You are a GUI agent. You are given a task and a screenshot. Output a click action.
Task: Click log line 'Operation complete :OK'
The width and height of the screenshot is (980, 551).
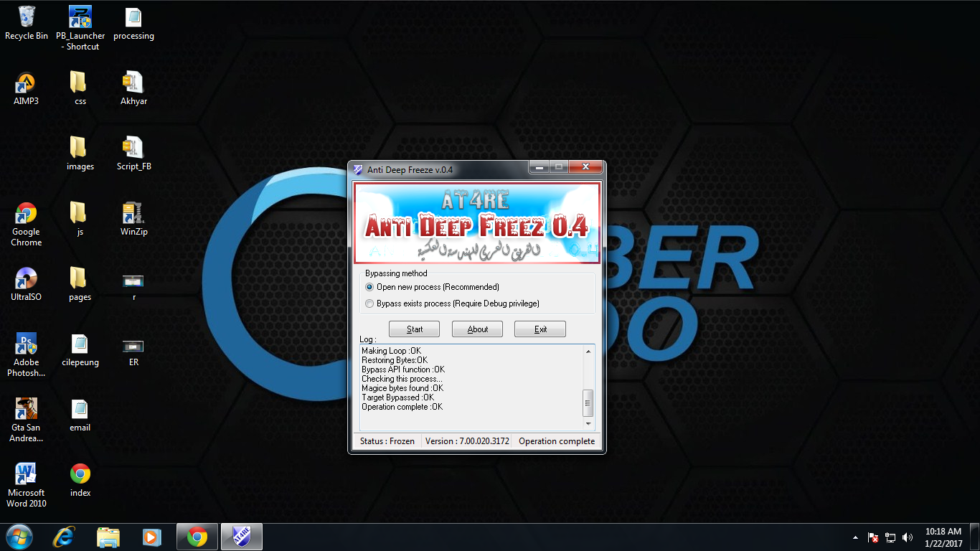pyautogui.click(x=402, y=407)
